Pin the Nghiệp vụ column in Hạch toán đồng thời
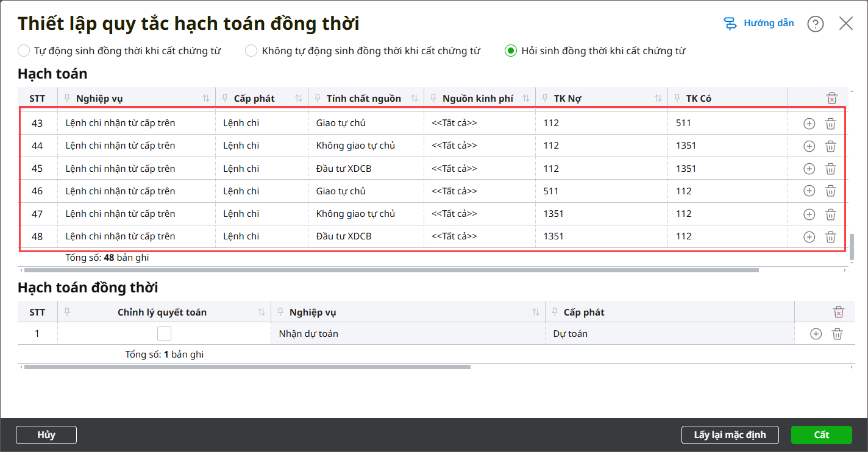 280,312
